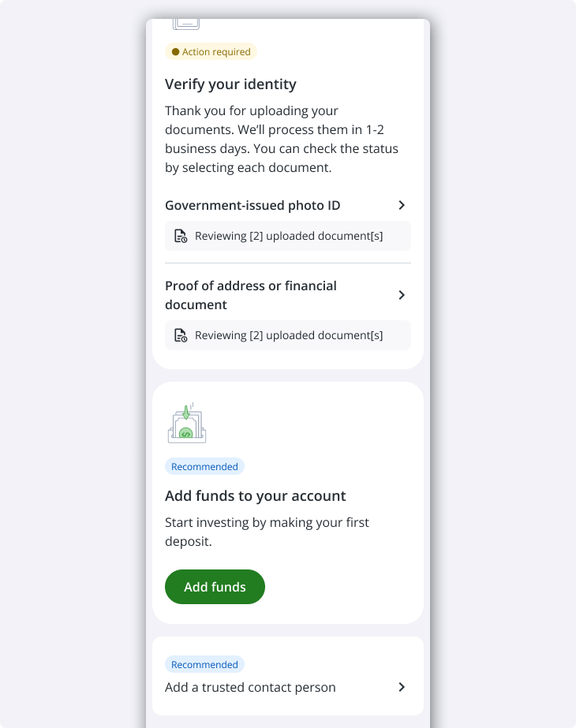Screen dimensions: 576x728
Task: Click the deposit money illustration icon
Action: point(187,424)
